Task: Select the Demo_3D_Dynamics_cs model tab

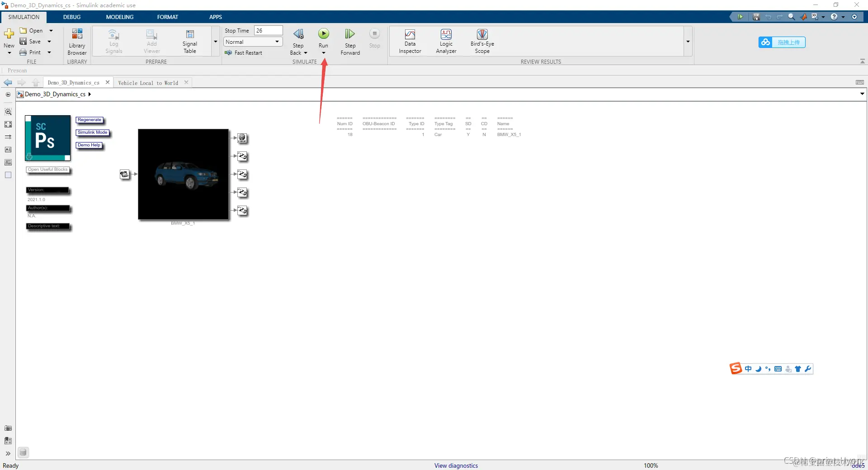Action: click(x=74, y=83)
